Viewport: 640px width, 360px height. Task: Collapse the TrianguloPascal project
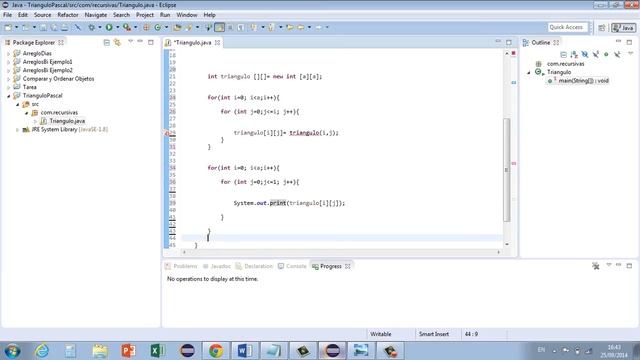9,96
